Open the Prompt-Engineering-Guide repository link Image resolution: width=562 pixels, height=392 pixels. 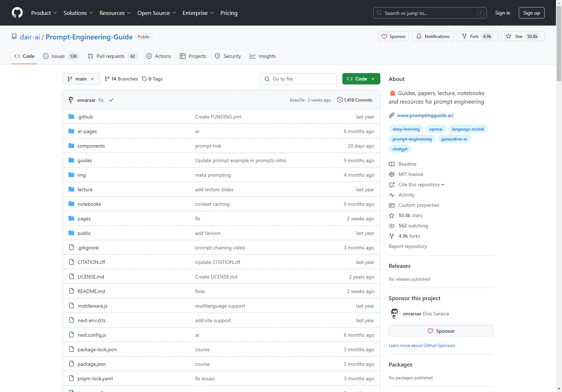point(89,37)
